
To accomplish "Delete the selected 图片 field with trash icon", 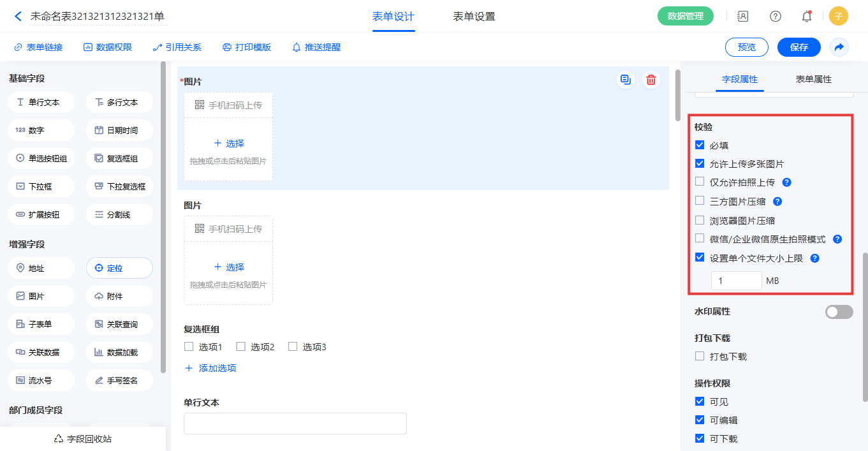I will (x=651, y=80).
